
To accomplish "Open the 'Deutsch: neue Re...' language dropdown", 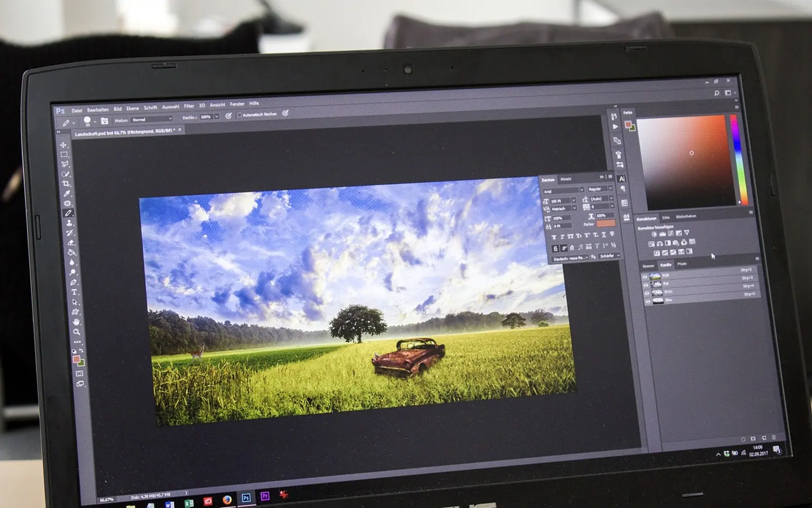I will coord(571,258).
